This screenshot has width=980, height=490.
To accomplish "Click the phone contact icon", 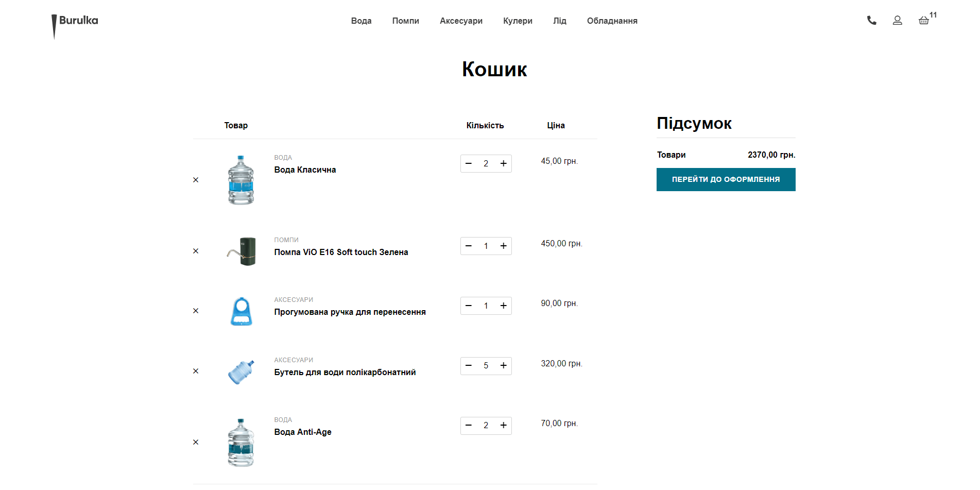I will tap(871, 21).
